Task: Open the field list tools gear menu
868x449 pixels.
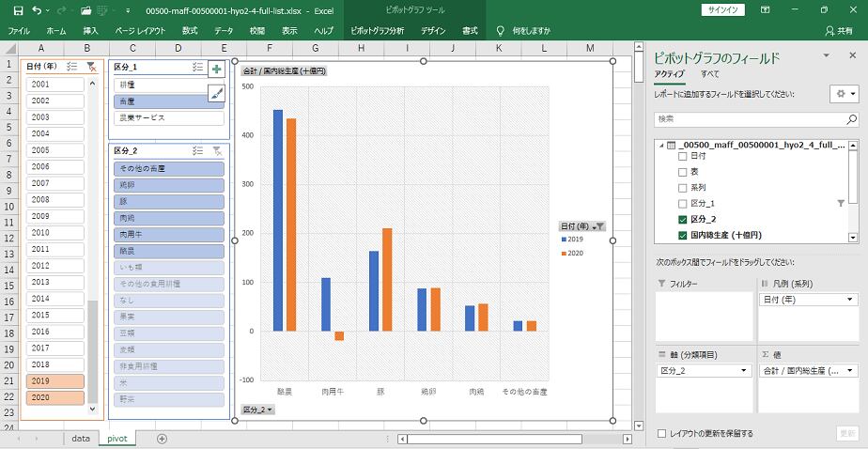Action: point(843,94)
